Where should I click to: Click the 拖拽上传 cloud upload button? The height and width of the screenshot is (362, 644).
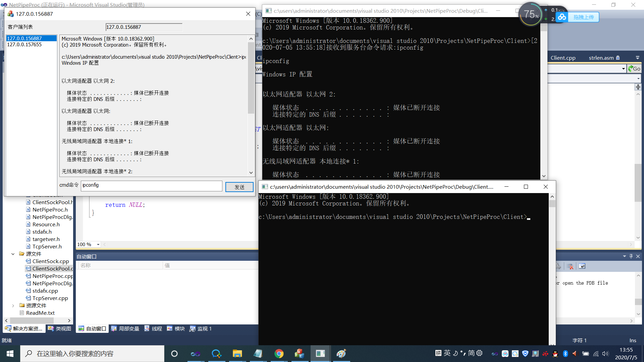tap(578, 17)
